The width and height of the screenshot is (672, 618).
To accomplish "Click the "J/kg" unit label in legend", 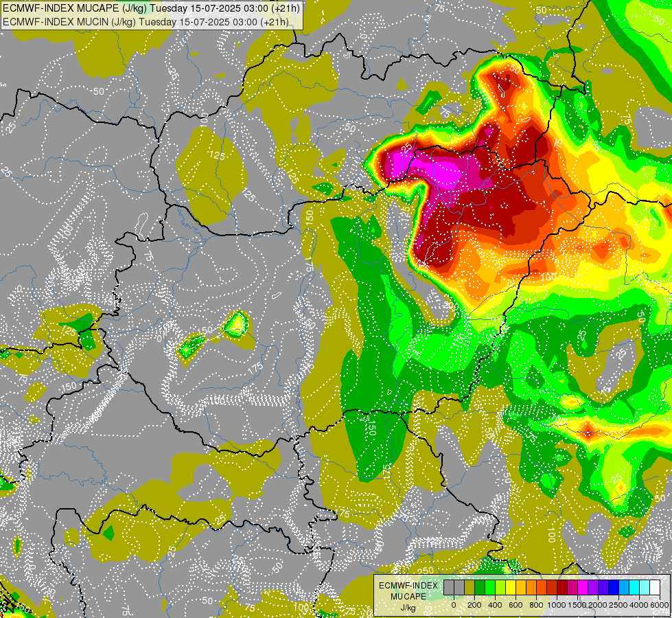I will (408, 608).
